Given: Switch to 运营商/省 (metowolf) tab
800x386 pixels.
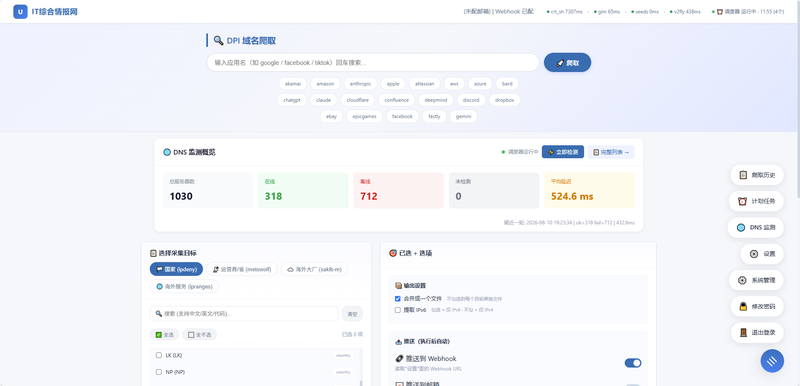Looking at the screenshot, I should click(x=242, y=269).
